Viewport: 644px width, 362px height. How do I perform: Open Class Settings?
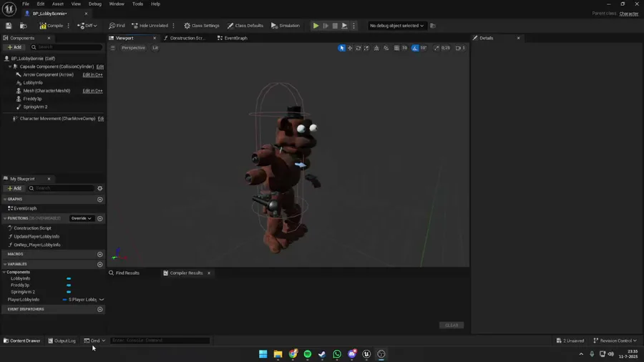tap(202, 26)
